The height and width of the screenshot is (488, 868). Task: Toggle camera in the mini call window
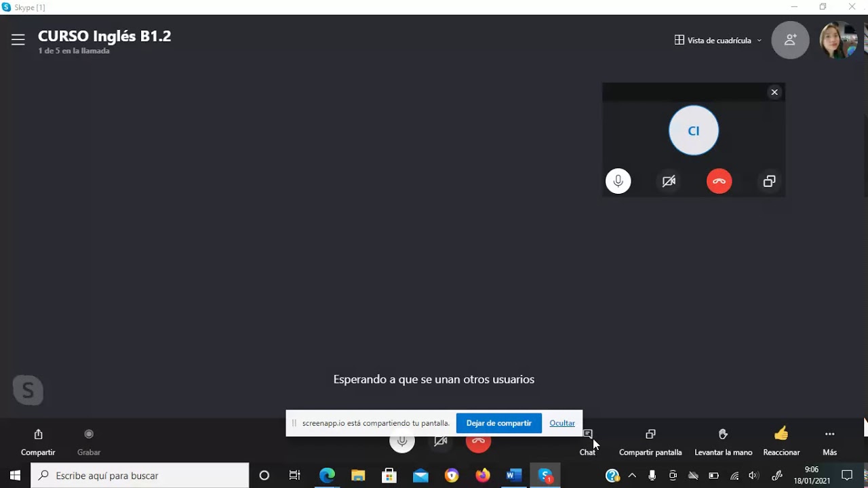tap(669, 181)
